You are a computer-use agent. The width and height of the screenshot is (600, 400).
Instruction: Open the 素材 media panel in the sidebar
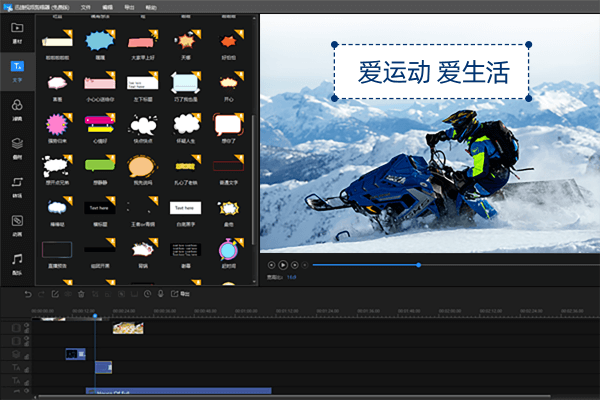(17, 31)
